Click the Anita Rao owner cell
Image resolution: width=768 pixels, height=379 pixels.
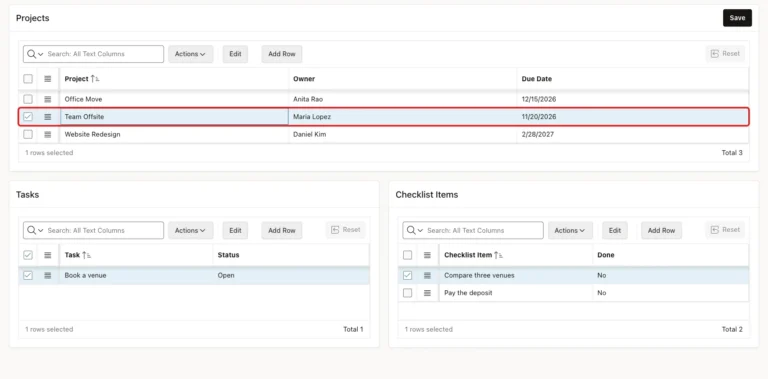pos(403,99)
